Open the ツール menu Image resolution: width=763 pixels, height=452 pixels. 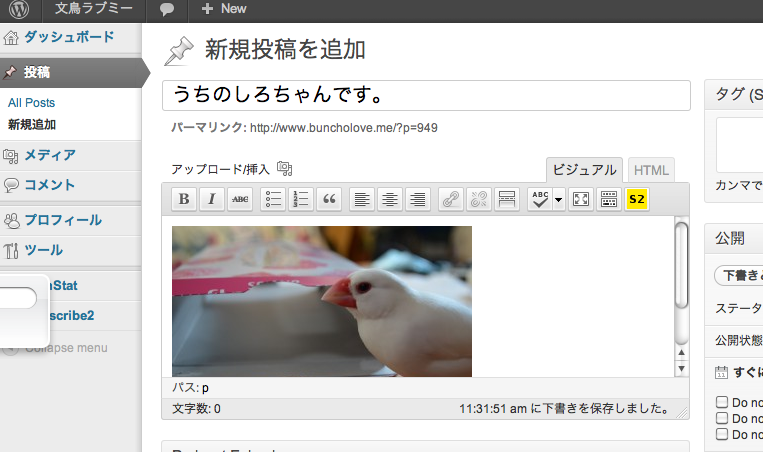[x=43, y=250]
